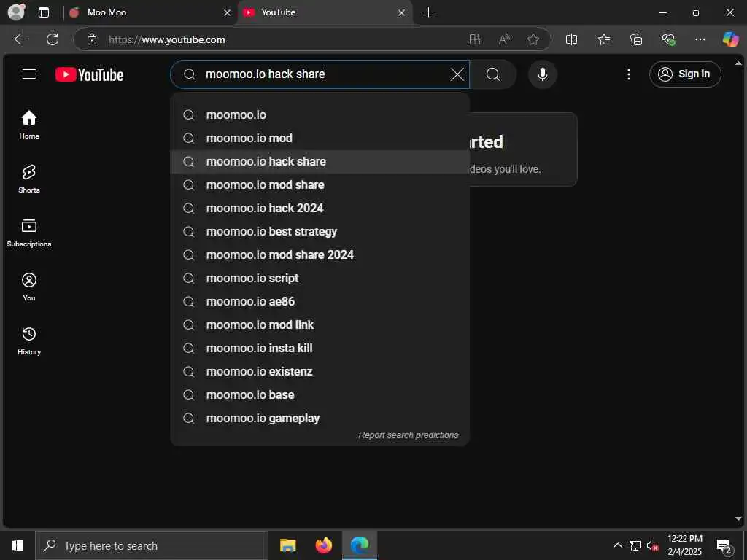Open Browser essentials heart icon
The height and width of the screenshot is (560, 747).
tap(668, 39)
